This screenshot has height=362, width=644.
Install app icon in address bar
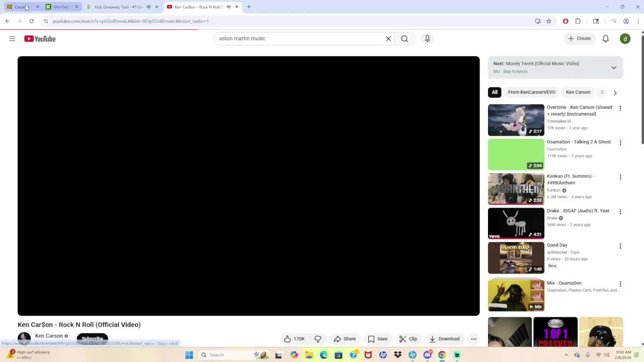point(538,21)
